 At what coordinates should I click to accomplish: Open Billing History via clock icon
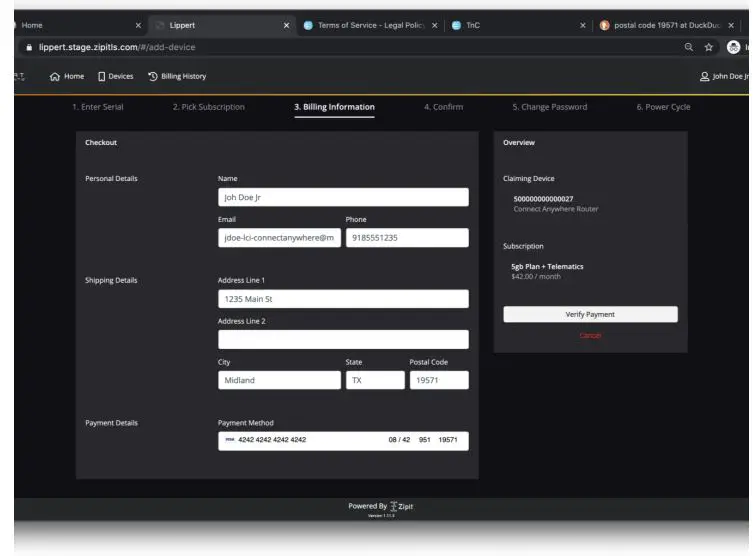pos(153,76)
